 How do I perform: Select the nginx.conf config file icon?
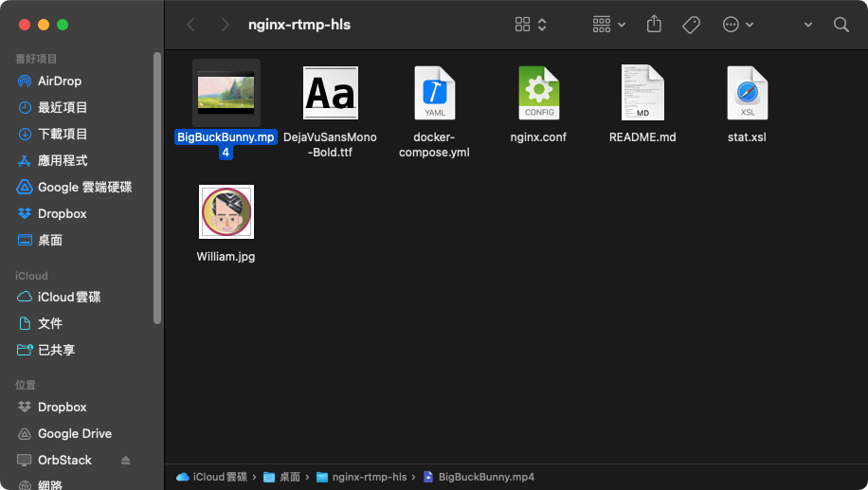point(538,93)
